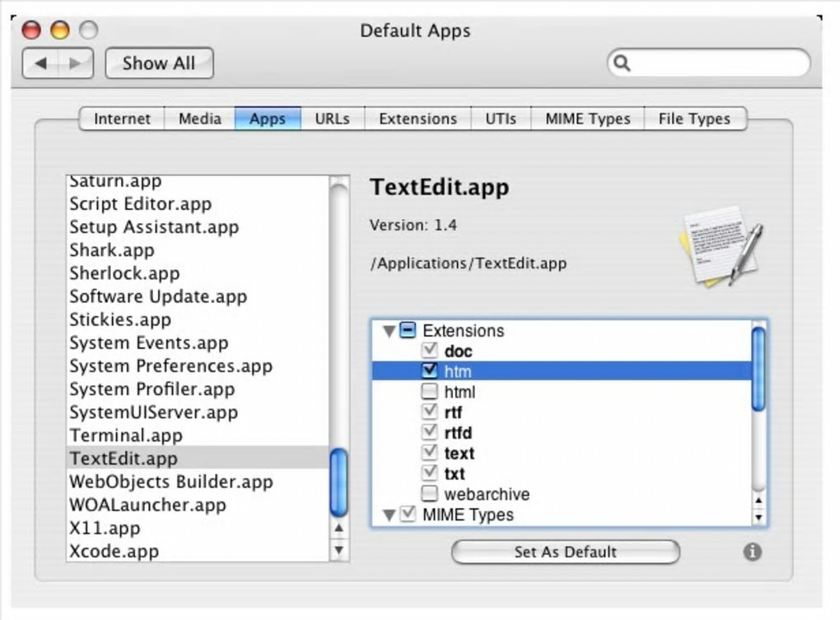Select System Preferences.app in the list
840x620 pixels.
(x=197, y=366)
